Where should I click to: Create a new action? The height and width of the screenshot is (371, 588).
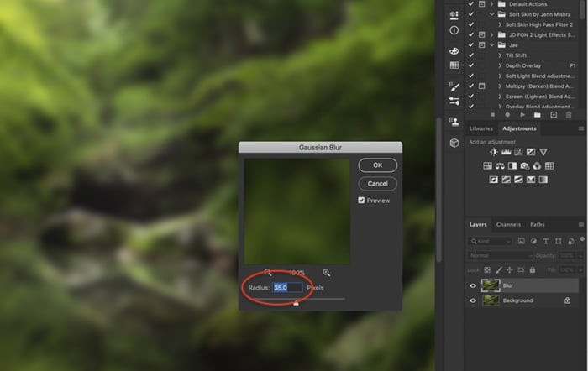tap(554, 115)
